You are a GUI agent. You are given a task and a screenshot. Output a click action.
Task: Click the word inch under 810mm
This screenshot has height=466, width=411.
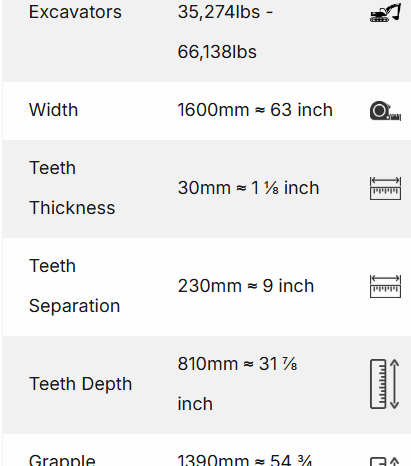tap(195, 404)
